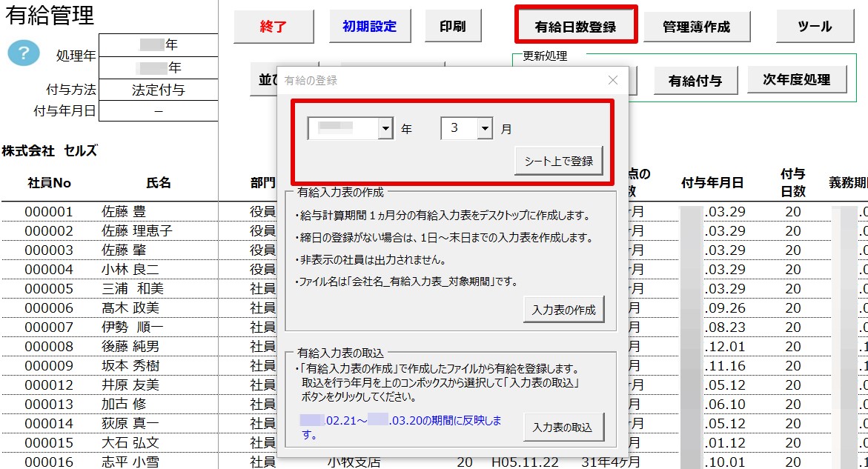868x469 pixels.
Task: Close the 有給の登録 dialog
Action: 612,80
